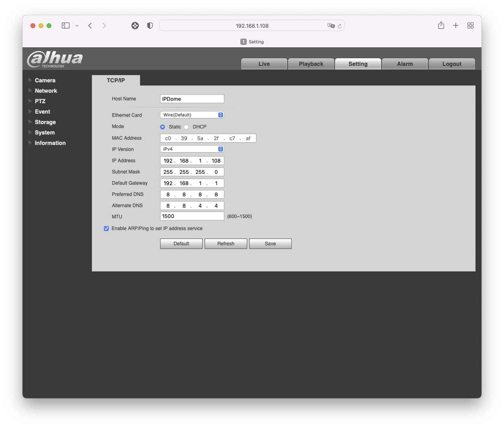Expand the Storage menu
Image resolution: width=504 pixels, height=428 pixels.
pos(45,122)
